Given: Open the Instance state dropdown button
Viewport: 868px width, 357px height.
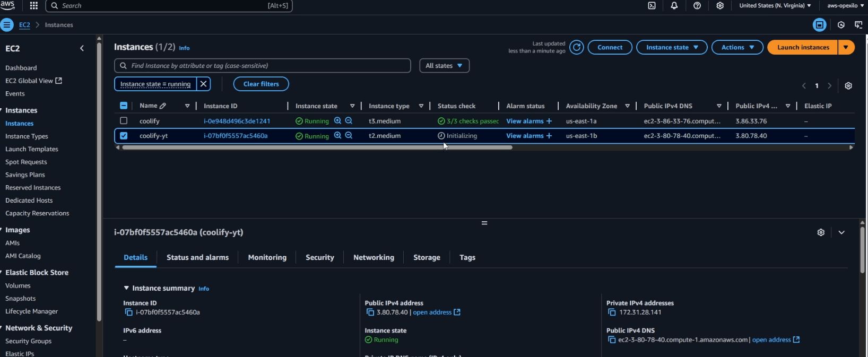Looking at the screenshot, I should (672, 47).
